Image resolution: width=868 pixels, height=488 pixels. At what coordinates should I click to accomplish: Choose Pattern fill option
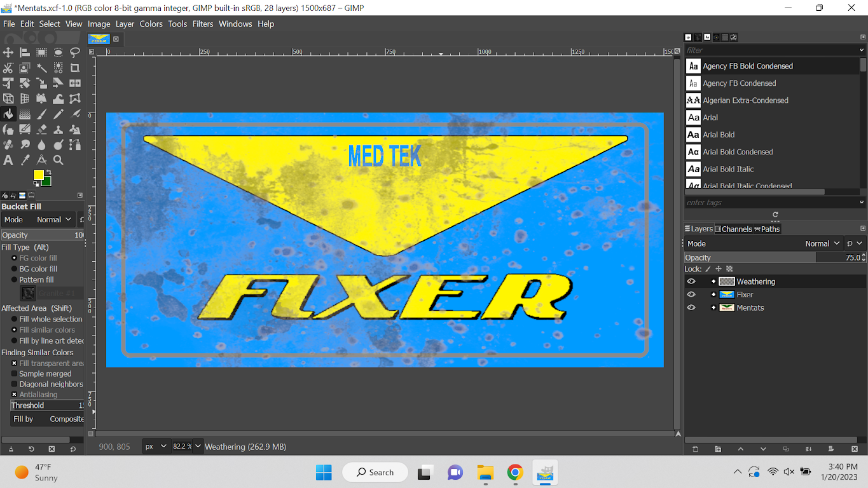click(x=33, y=280)
